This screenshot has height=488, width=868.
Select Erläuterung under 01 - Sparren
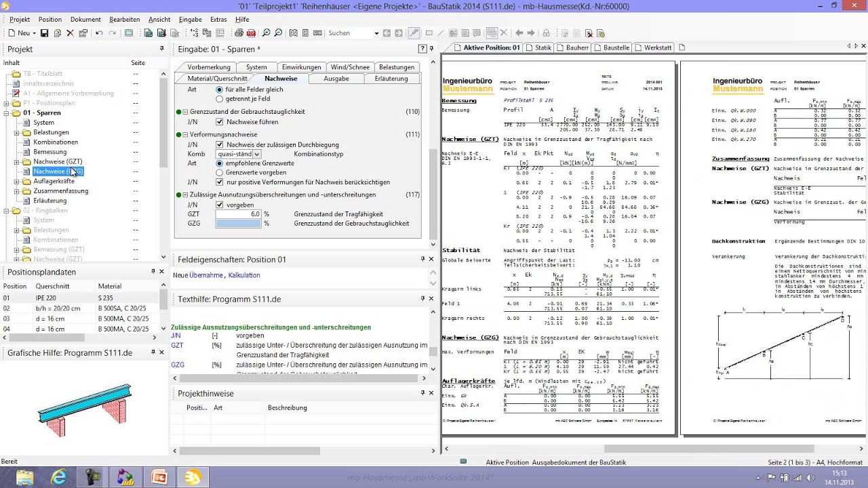[x=50, y=201]
